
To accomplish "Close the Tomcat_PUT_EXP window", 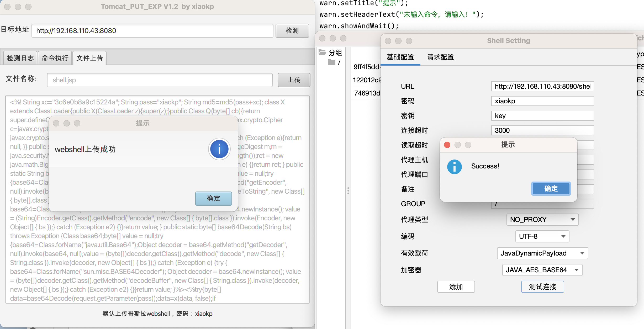I will pyautogui.click(x=7, y=7).
